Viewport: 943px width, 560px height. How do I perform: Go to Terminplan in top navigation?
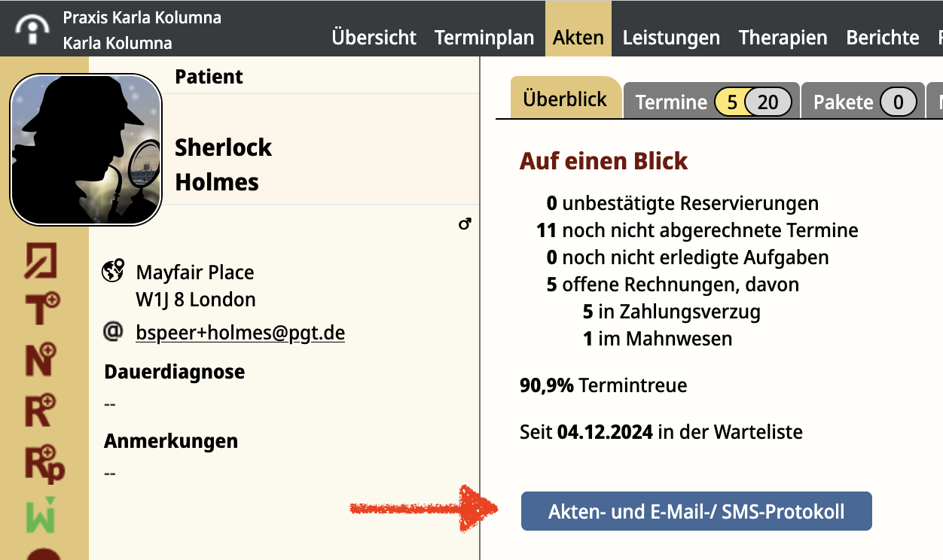(x=484, y=38)
